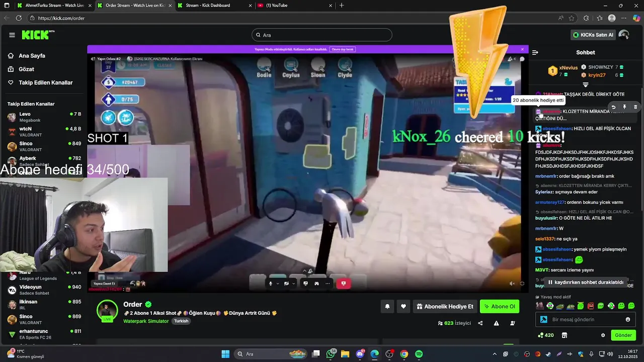The width and height of the screenshot is (644, 362).
Task: Toggle fullscreen on the video player
Action: coord(522,284)
